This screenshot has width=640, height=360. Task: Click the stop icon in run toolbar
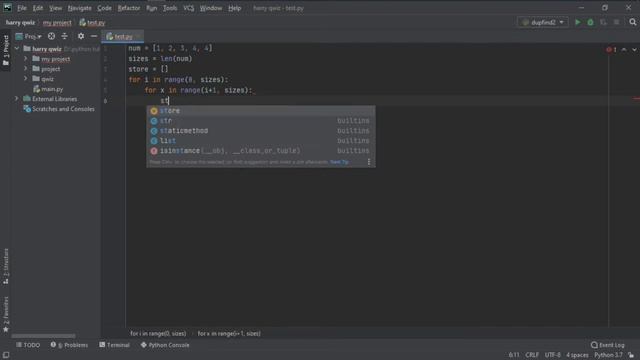click(x=616, y=22)
